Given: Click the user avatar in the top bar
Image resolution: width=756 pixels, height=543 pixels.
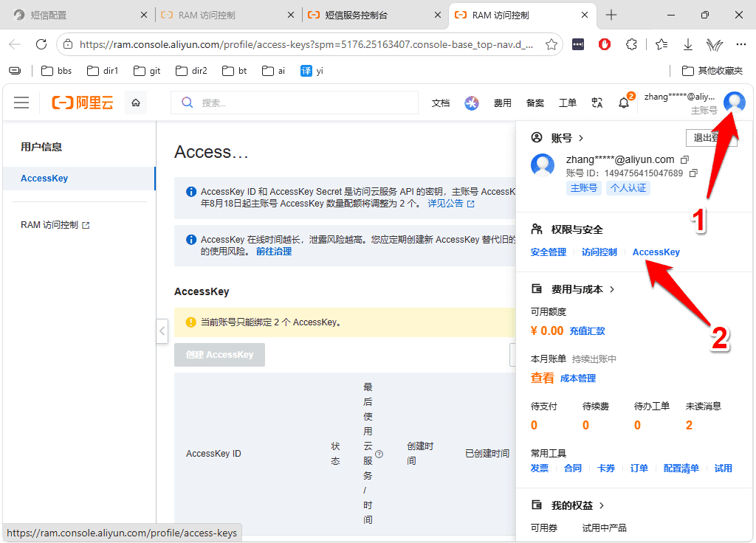Looking at the screenshot, I should coord(735,102).
